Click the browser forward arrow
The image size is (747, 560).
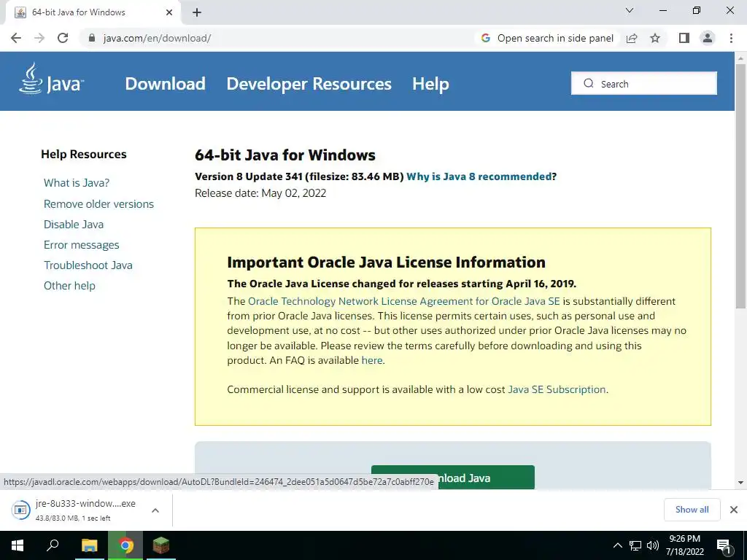pos(39,38)
